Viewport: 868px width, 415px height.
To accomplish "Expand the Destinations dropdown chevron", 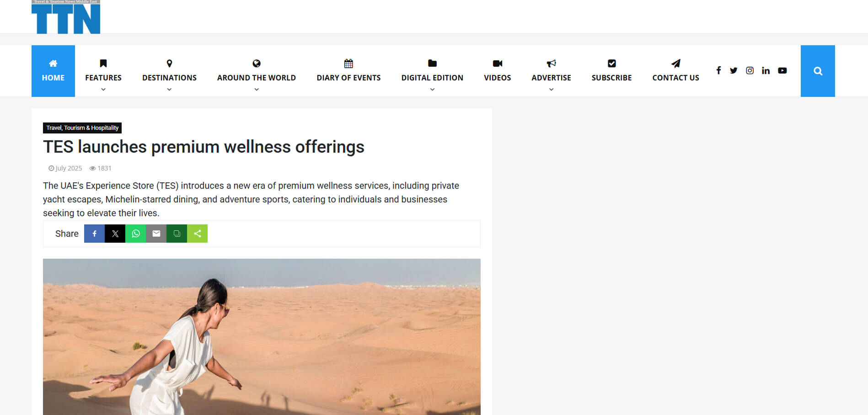I will pyautogui.click(x=169, y=90).
